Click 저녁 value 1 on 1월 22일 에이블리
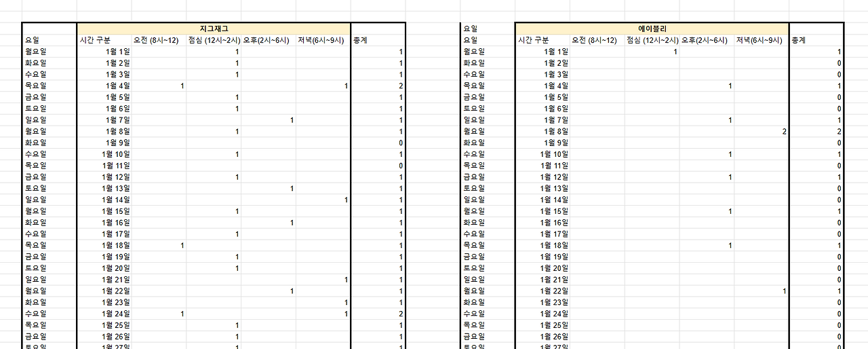Screen dimensions: 868x349 coord(785,291)
